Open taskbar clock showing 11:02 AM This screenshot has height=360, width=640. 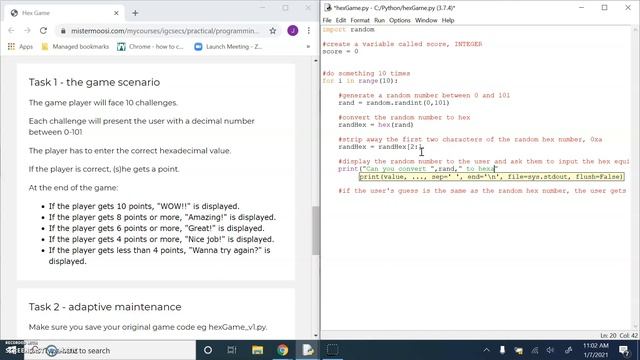pyautogui.click(x=596, y=350)
